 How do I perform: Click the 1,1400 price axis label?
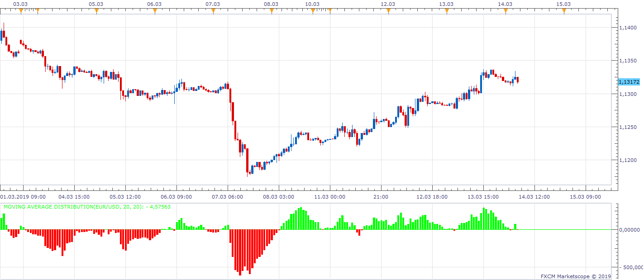click(x=627, y=28)
